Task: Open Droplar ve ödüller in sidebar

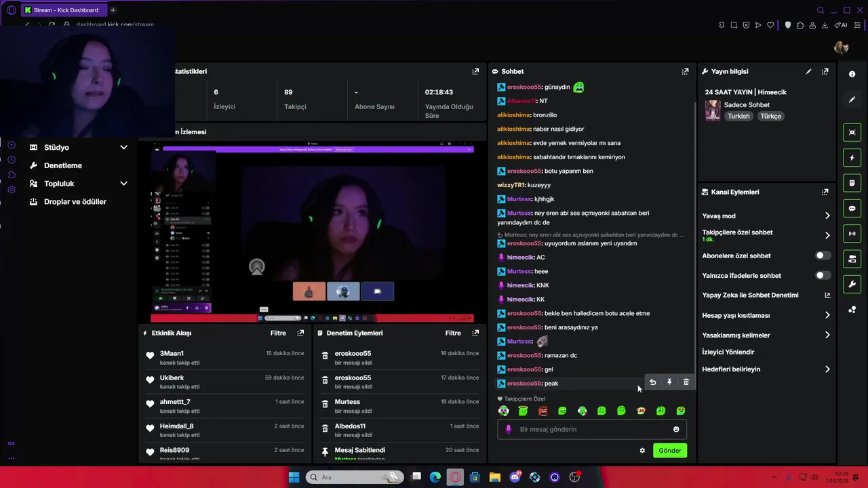Action: [75, 201]
